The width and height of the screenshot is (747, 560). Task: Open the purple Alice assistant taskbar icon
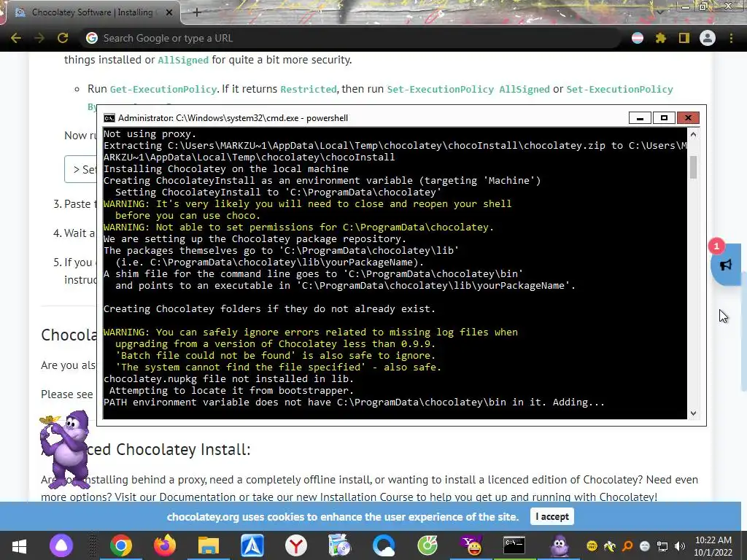[61, 545]
